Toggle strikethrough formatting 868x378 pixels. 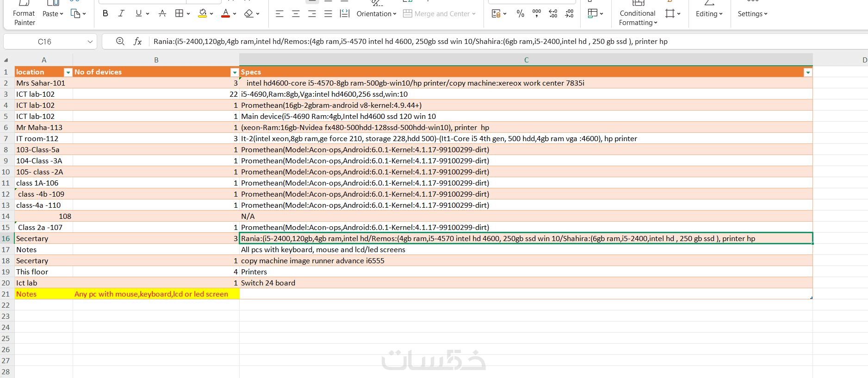162,13
